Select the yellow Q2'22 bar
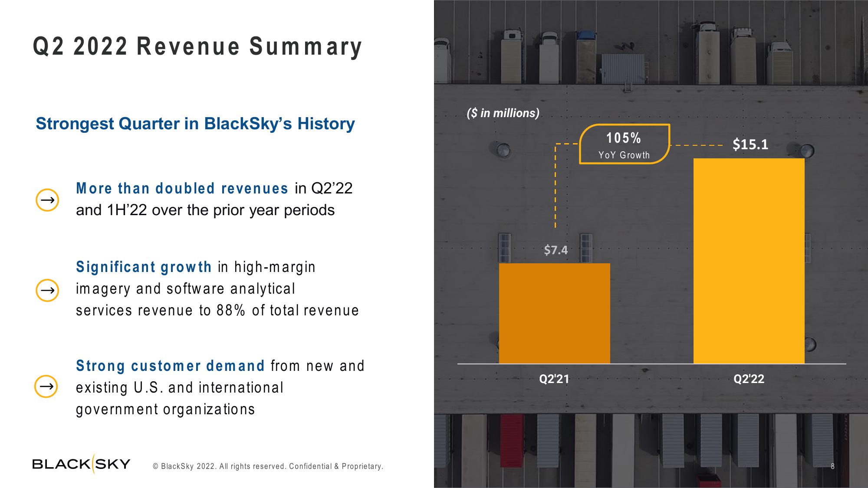The width and height of the screenshot is (868, 488). [749, 261]
